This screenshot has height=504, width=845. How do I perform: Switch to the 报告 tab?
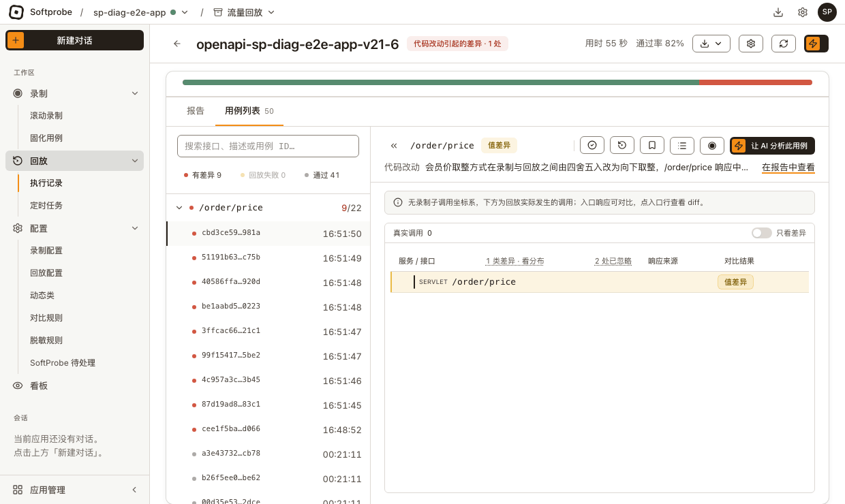[x=196, y=110]
